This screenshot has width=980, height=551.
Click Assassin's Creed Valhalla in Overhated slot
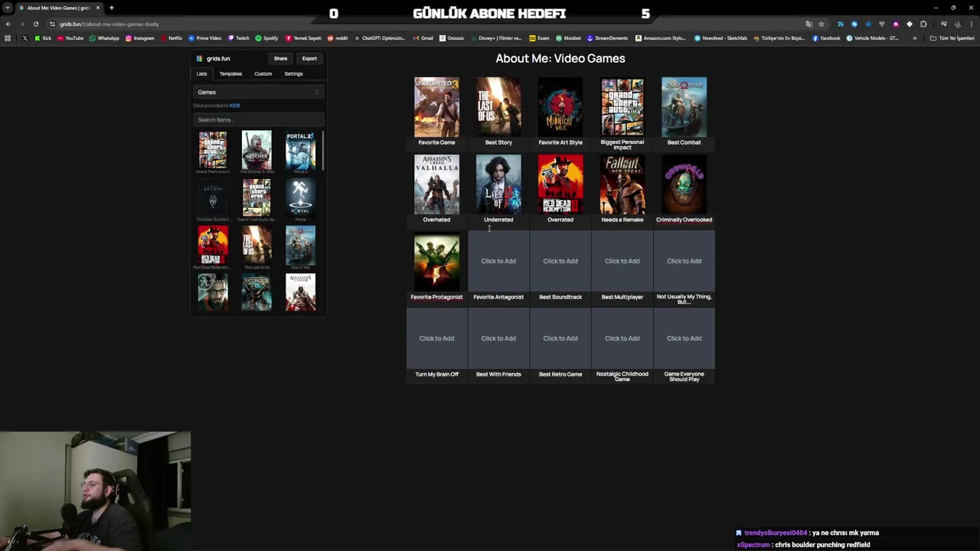tap(436, 184)
